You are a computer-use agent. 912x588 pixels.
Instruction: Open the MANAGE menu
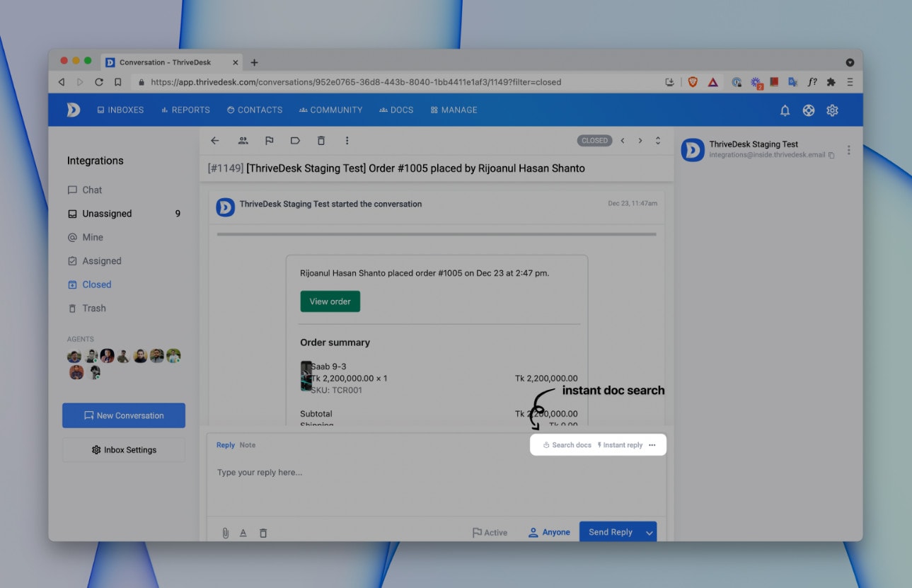(454, 110)
